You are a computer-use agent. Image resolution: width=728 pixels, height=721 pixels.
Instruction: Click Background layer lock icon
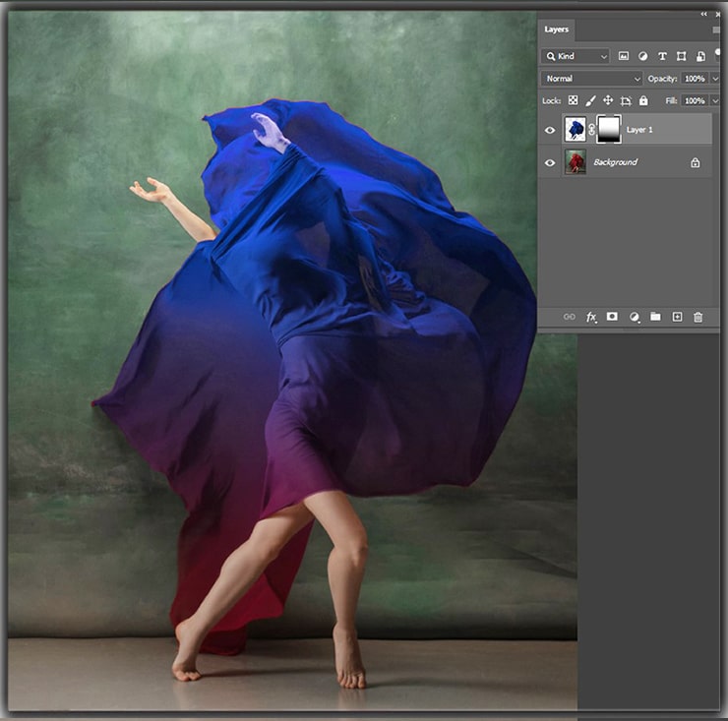(x=695, y=162)
